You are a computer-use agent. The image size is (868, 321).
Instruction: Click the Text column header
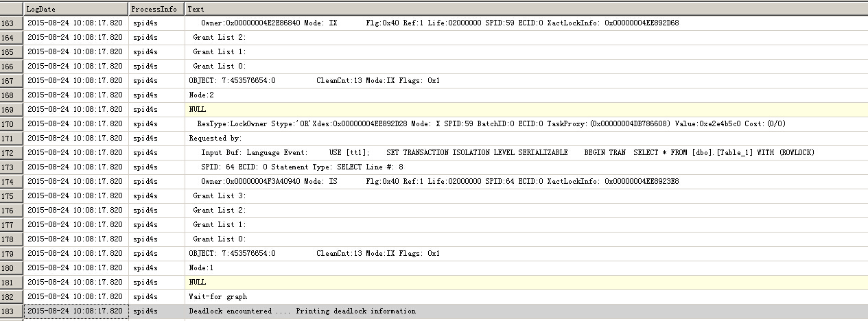(526, 9)
